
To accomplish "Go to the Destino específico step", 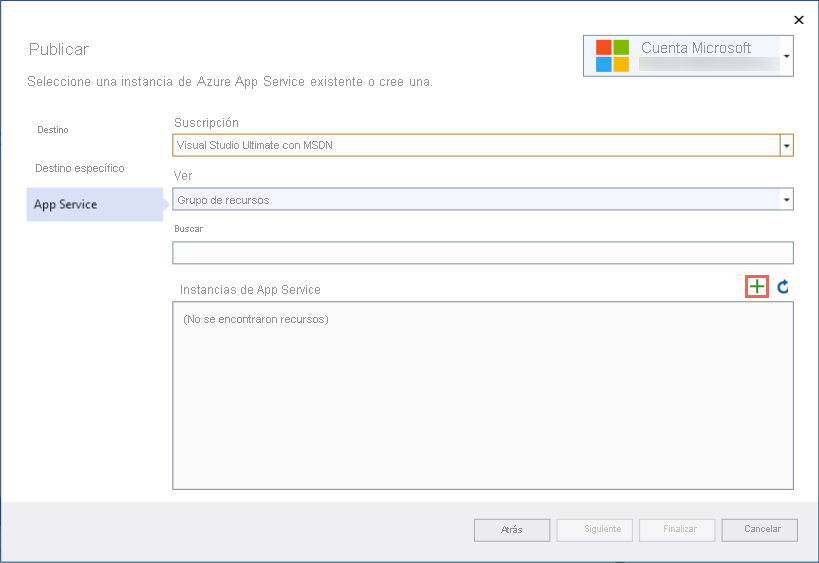I will pyautogui.click(x=80, y=168).
